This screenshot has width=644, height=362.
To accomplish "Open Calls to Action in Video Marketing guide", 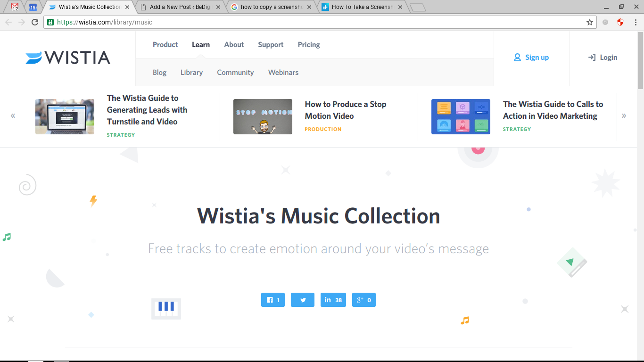I will coord(553,110).
